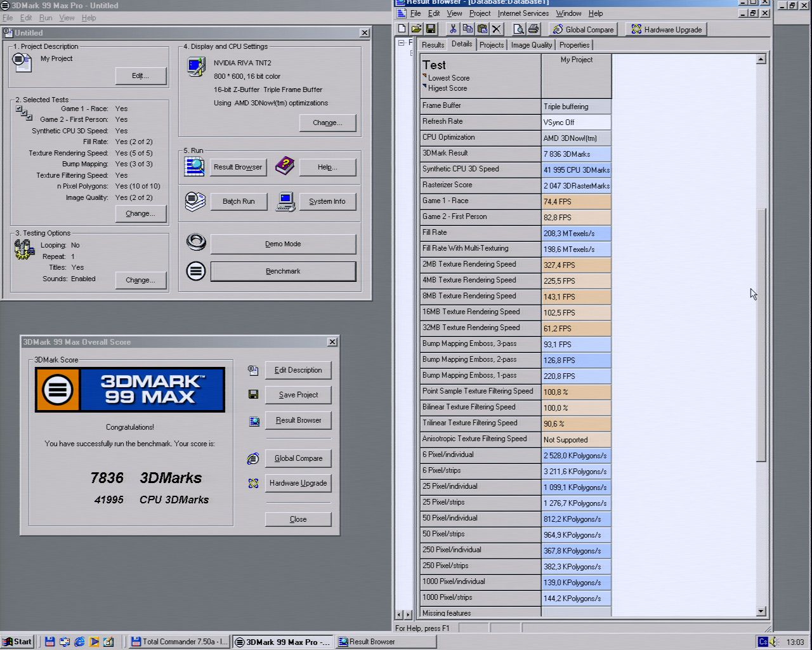Click the Benchmark round icon in main window

tap(196, 271)
